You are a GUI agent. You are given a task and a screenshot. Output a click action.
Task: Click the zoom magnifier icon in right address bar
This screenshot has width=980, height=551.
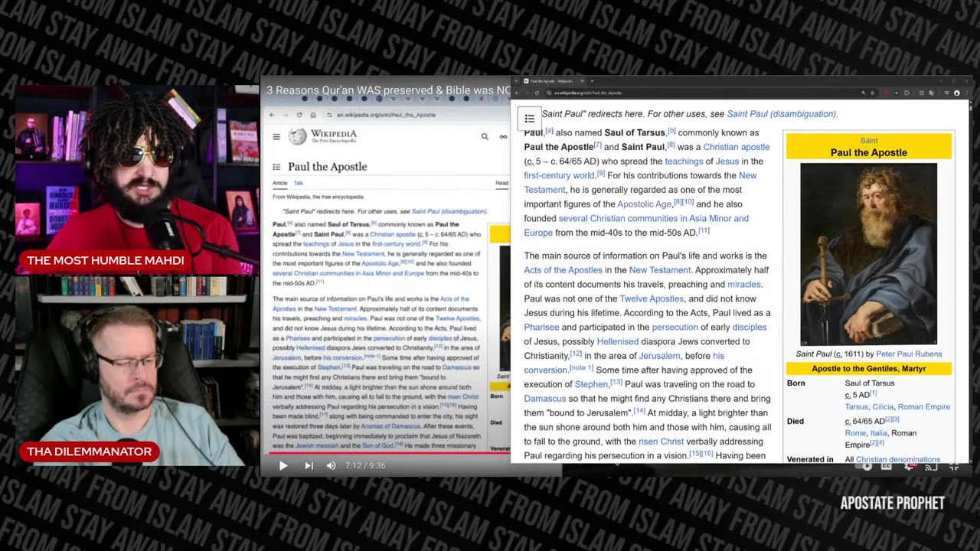(864, 93)
